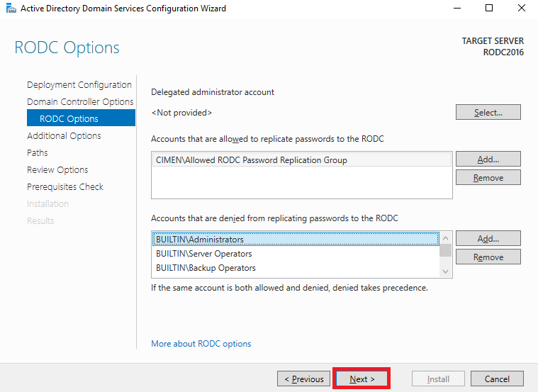Image resolution: width=538 pixels, height=392 pixels.
Task: Add an account to allowed replication list
Action: pos(488,159)
